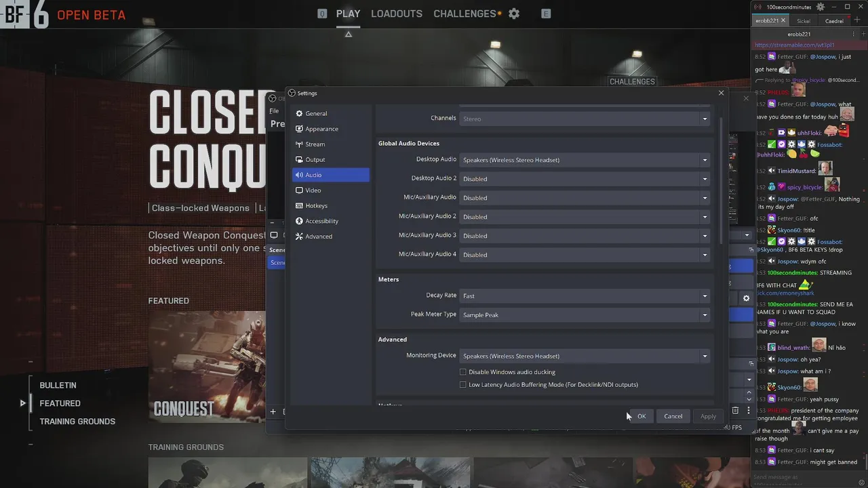Screen dimensions: 868x488
Task: Enable Low Latency Audio Buffering Mode
Action: pyautogui.click(x=463, y=385)
